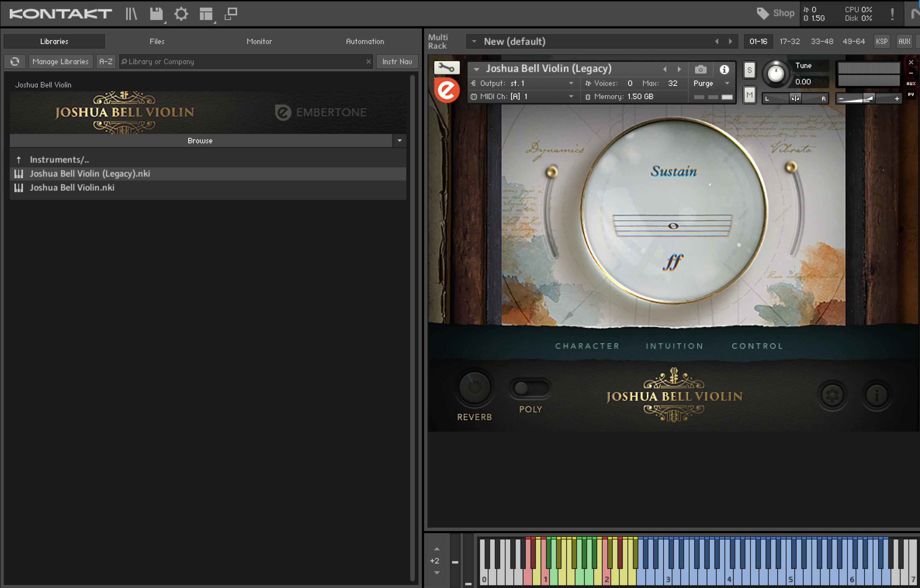Mute the Joshua Bell Violin instrument
The height and width of the screenshot is (588, 920).
point(749,95)
